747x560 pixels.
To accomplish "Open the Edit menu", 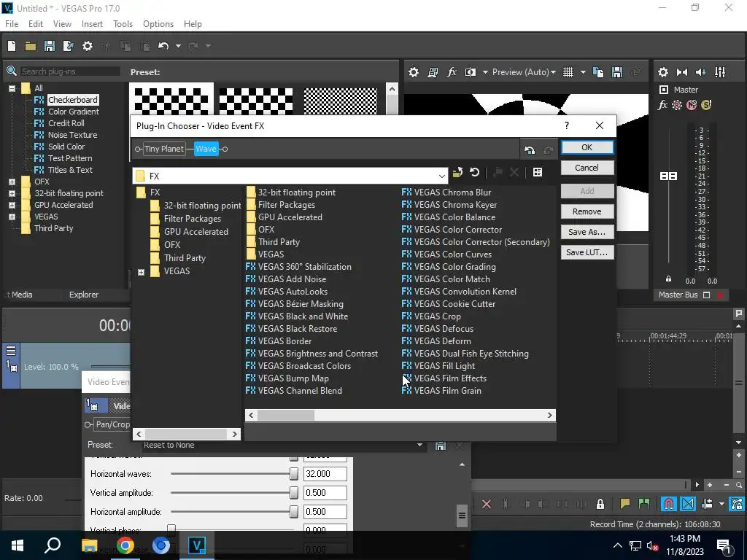I will (36, 24).
